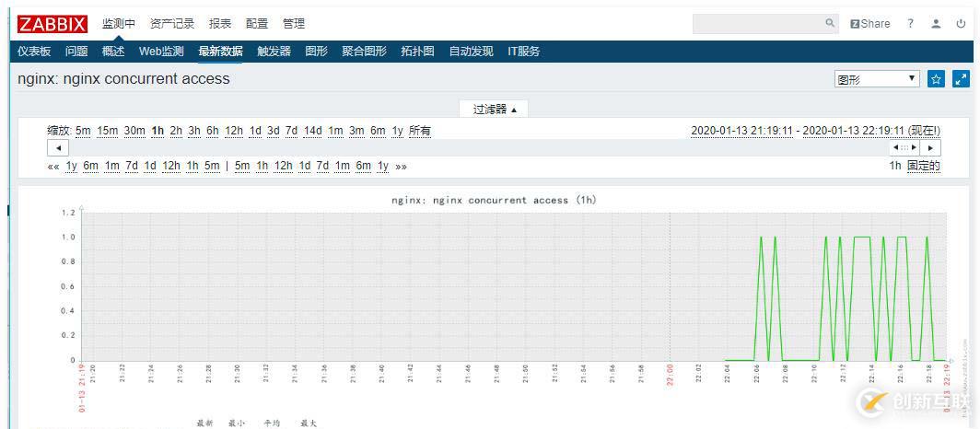Switch to the IT服务 tab
This screenshot has width=980, height=429.
(x=524, y=52)
